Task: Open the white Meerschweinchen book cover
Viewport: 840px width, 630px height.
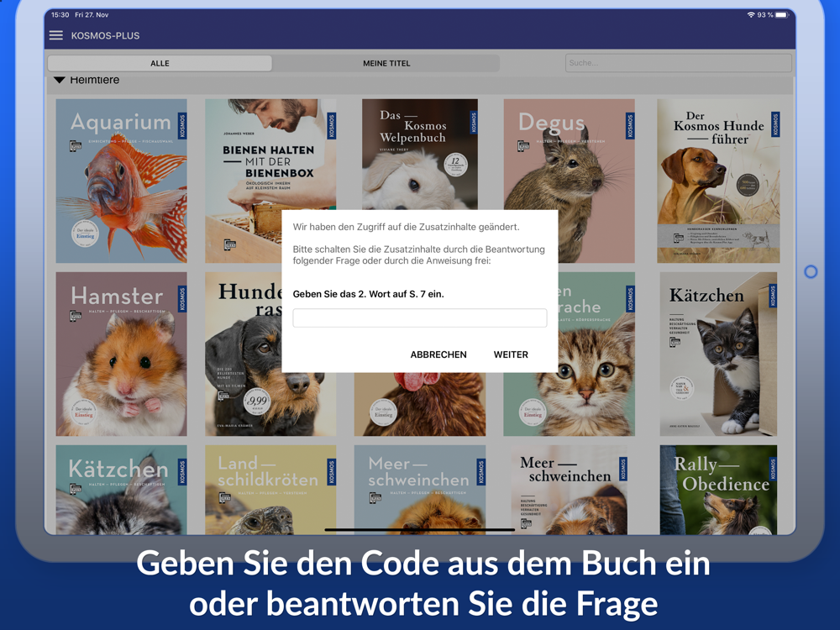Action: click(x=569, y=490)
